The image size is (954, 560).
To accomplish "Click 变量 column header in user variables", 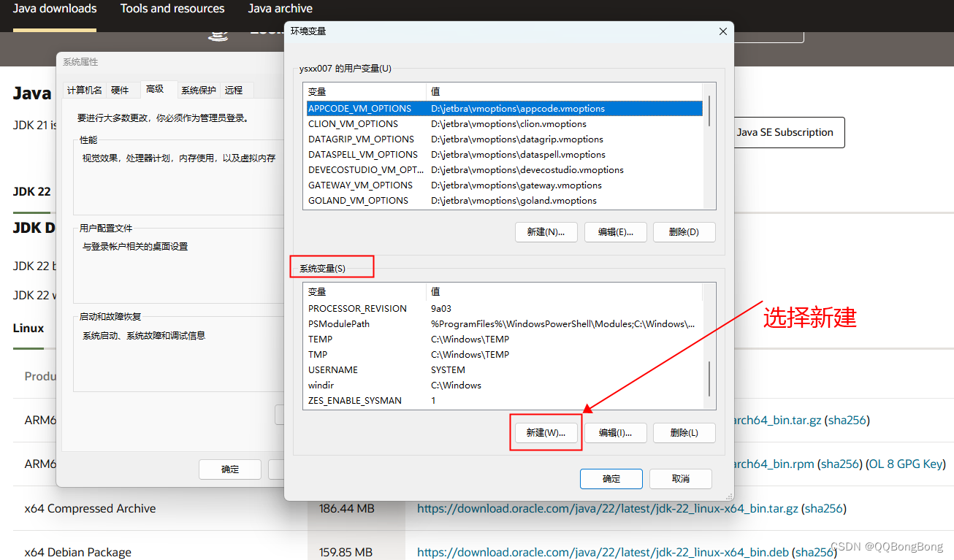I will point(365,91).
